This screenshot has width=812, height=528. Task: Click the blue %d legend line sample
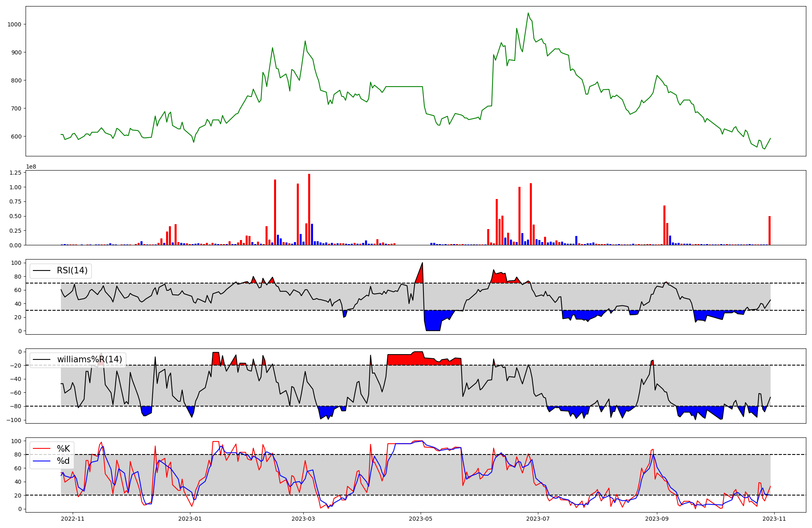click(x=41, y=461)
